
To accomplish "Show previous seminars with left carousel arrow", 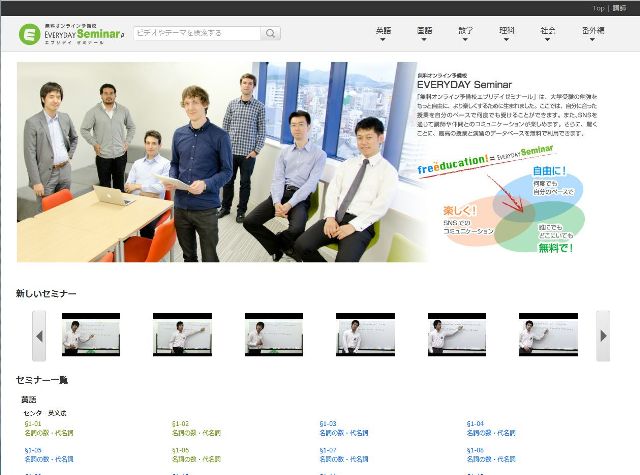I will [x=39, y=336].
